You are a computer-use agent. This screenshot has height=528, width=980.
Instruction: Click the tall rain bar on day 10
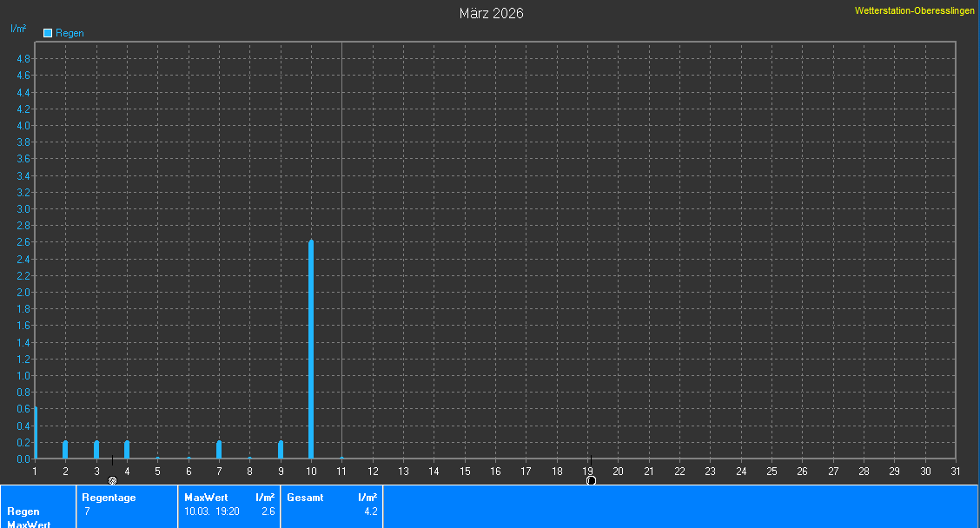point(311,347)
